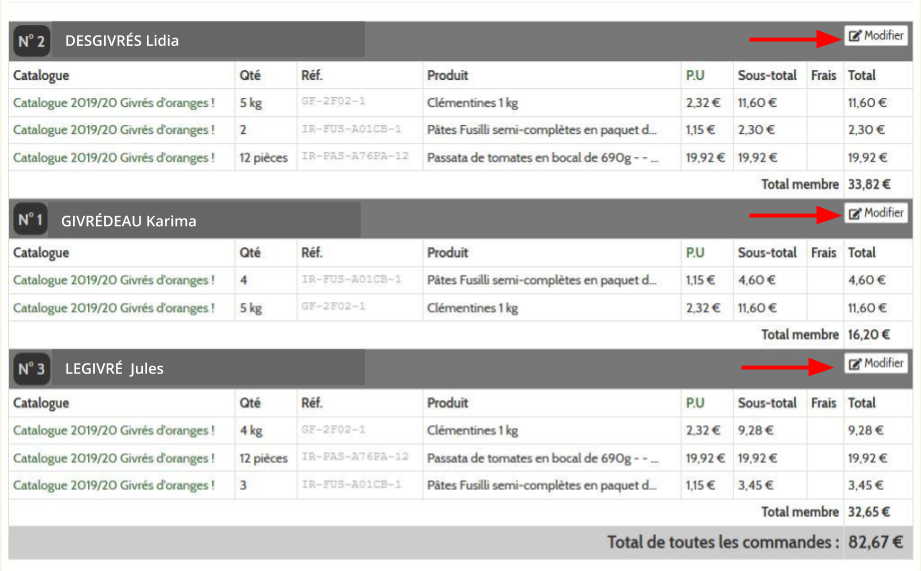Click the N° 3 badge beside LEGIVRÉ Jules
Image resolution: width=921 pixels, height=571 pixels.
[31, 369]
